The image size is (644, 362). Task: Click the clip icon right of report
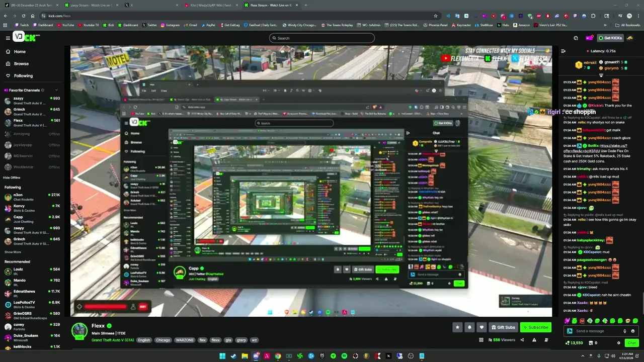pos(546,340)
